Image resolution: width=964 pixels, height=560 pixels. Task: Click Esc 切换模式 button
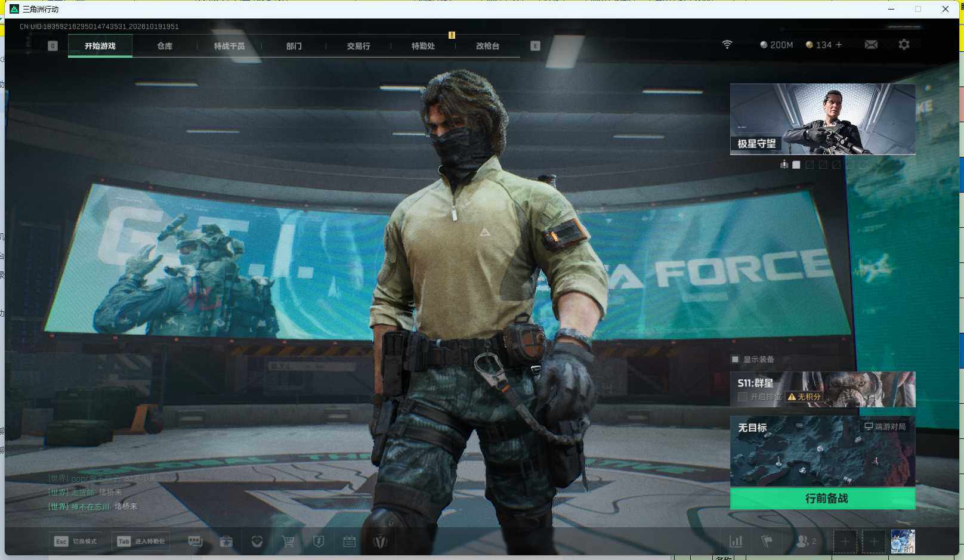75,542
